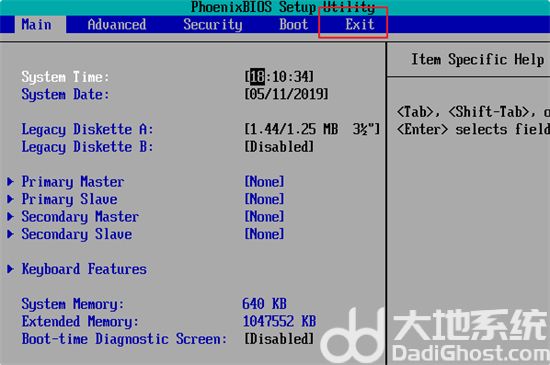Open the Primary Slave entry
The height and width of the screenshot is (365, 550).
pyautogui.click(x=69, y=199)
